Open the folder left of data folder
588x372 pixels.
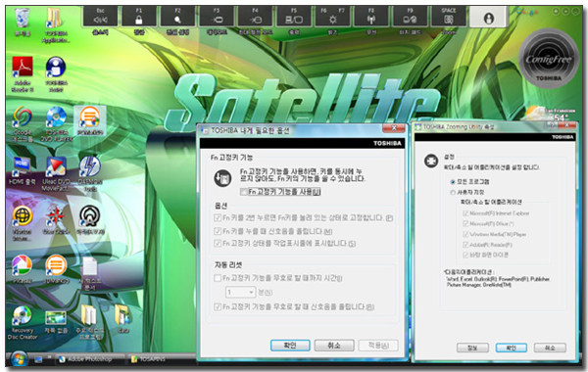(89, 322)
